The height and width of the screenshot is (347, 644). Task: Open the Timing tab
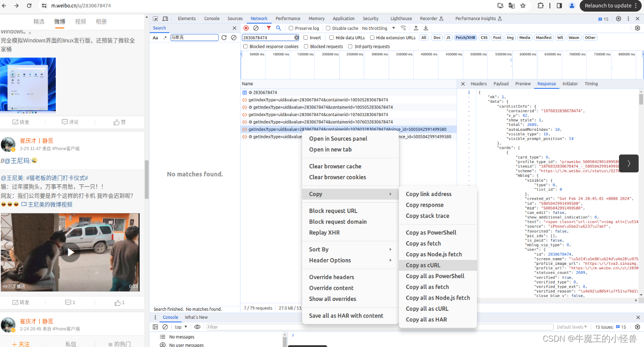point(591,84)
